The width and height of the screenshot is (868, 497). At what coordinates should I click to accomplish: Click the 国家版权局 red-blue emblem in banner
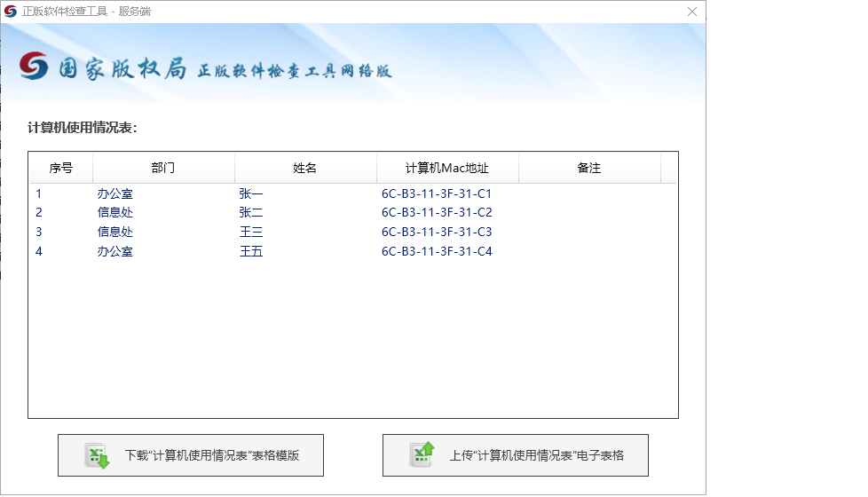pos(34,66)
